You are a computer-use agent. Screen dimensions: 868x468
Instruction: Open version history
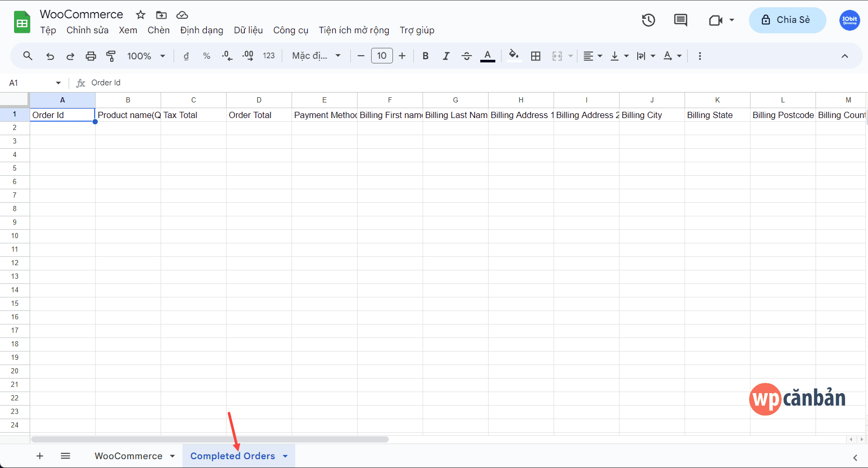(648, 20)
